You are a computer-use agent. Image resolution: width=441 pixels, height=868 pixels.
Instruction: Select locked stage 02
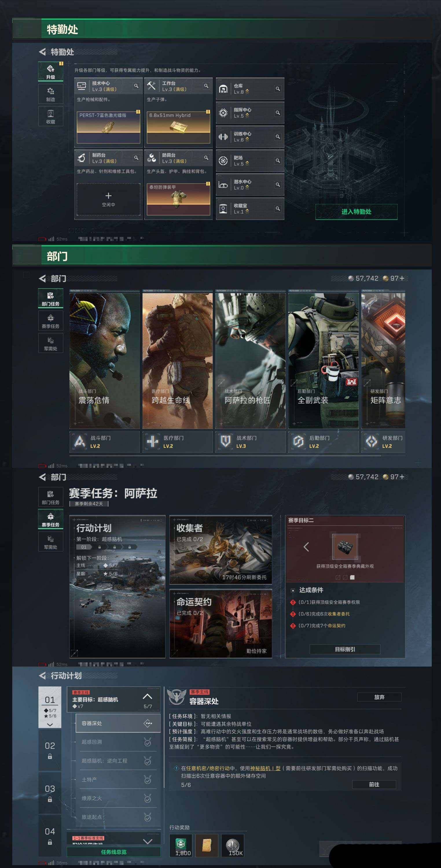click(50, 750)
